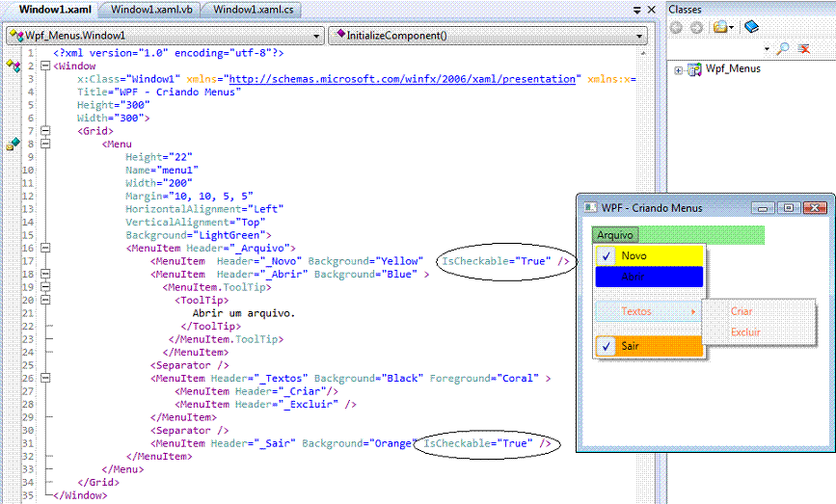Click the Arquivo menu in WPF window
Screen dimensions: 836x504
[614, 234]
